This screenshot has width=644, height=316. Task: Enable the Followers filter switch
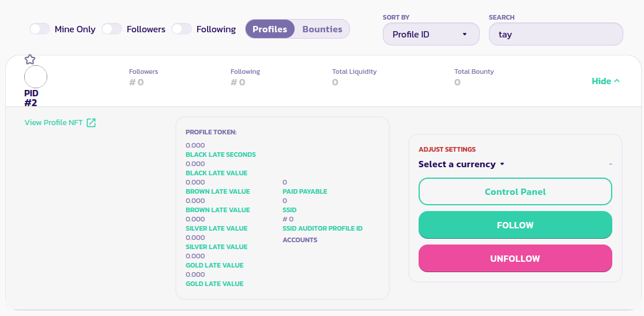[x=112, y=29]
